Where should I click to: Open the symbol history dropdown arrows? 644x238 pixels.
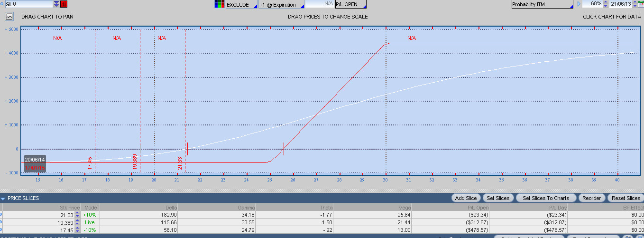56,4
